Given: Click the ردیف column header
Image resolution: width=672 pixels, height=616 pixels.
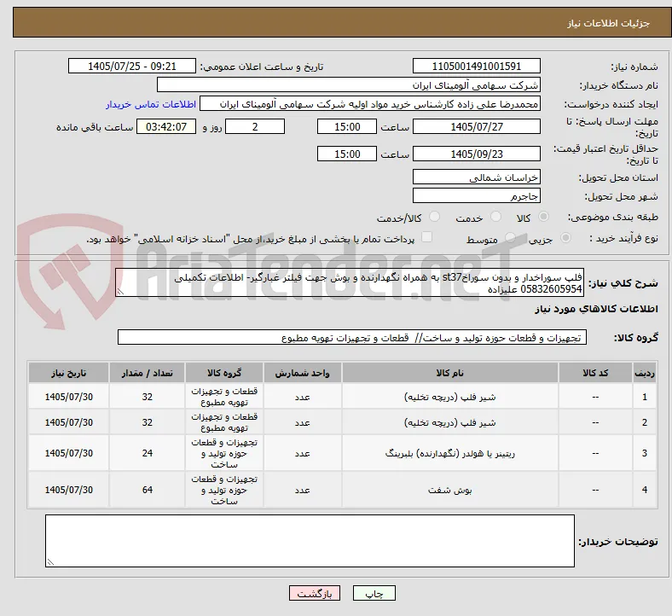Looking at the screenshot, I should point(644,373).
